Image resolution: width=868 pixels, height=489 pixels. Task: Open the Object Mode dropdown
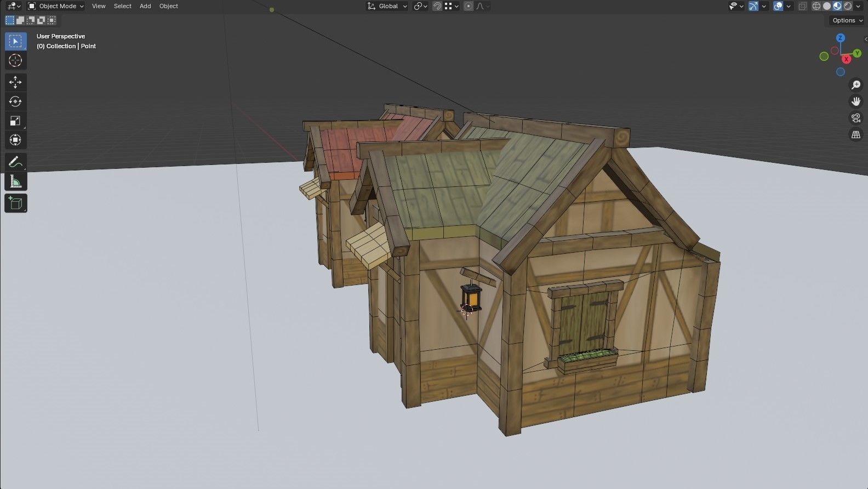coord(56,6)
